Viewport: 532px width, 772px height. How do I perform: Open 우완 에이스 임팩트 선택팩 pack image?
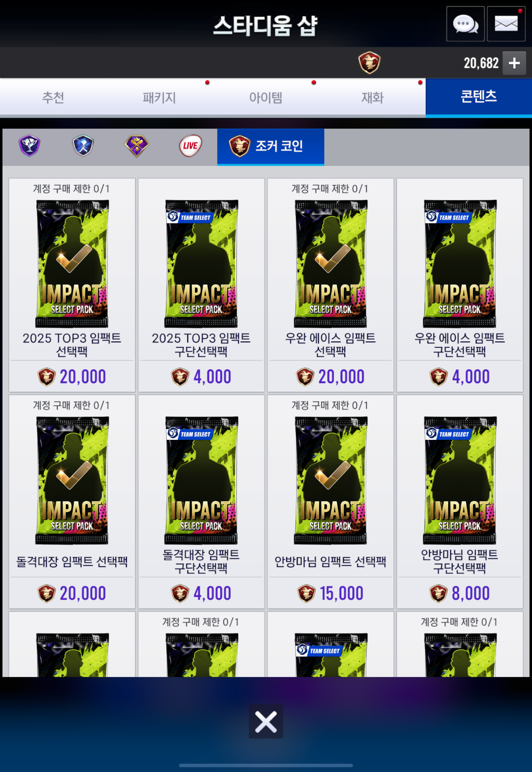(330, 263)
